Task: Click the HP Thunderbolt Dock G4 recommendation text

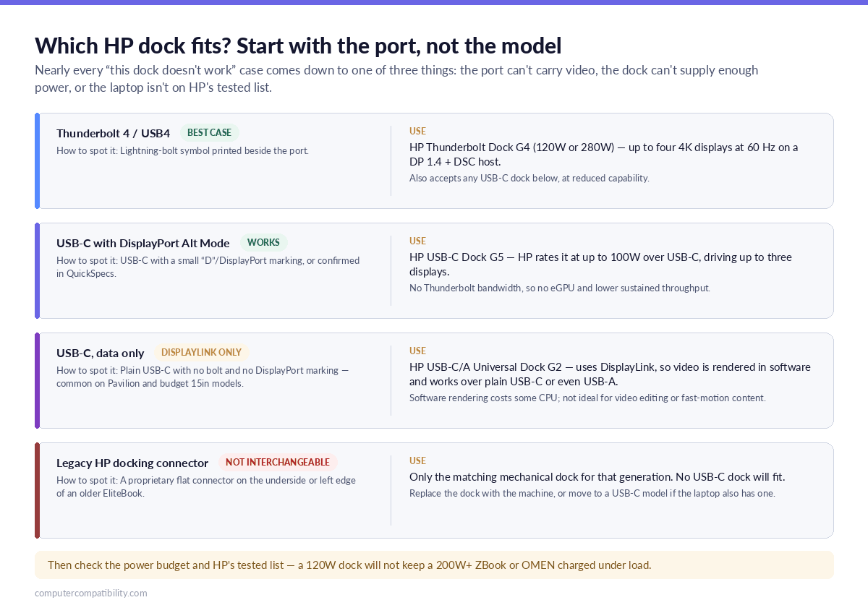Action: pyautogui.click(x=604, y=154)
